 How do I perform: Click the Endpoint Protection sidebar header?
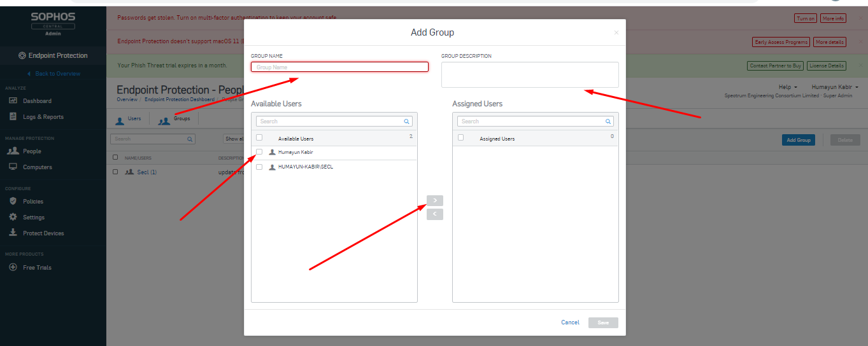[53, 55]
